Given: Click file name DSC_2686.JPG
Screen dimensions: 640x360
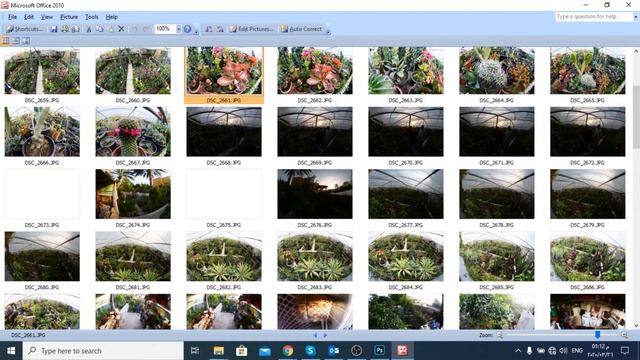Looking at the screenshot, I should (587, 287).
